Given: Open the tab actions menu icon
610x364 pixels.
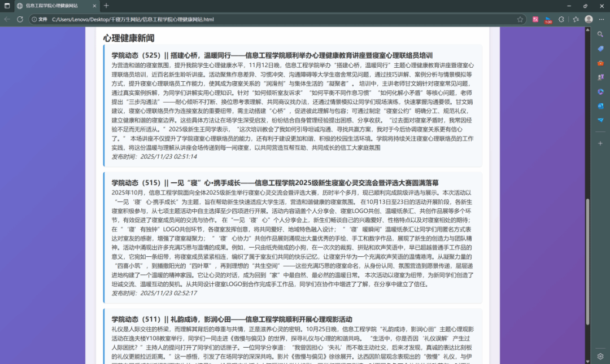Looking at the screenshot, I should (x=7, y=6).
